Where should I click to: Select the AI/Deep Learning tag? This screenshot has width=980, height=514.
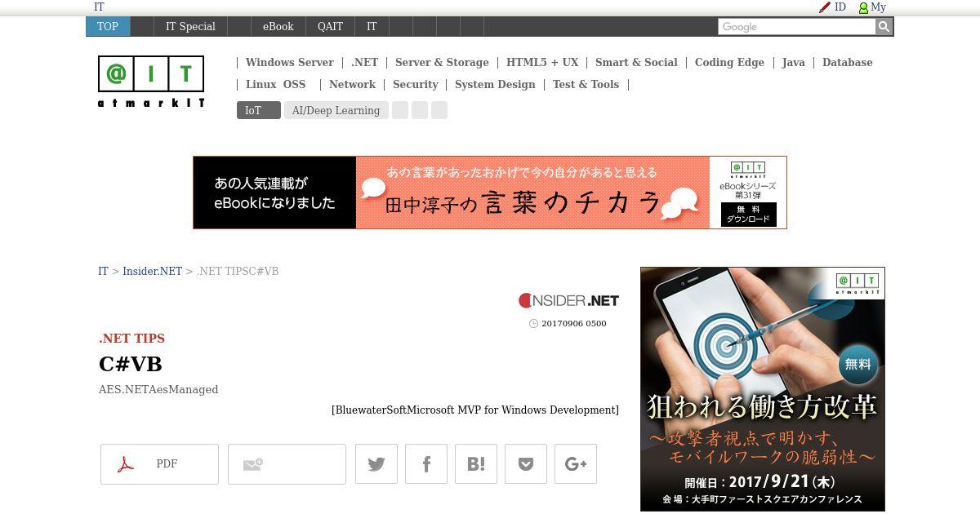point(336,110)
